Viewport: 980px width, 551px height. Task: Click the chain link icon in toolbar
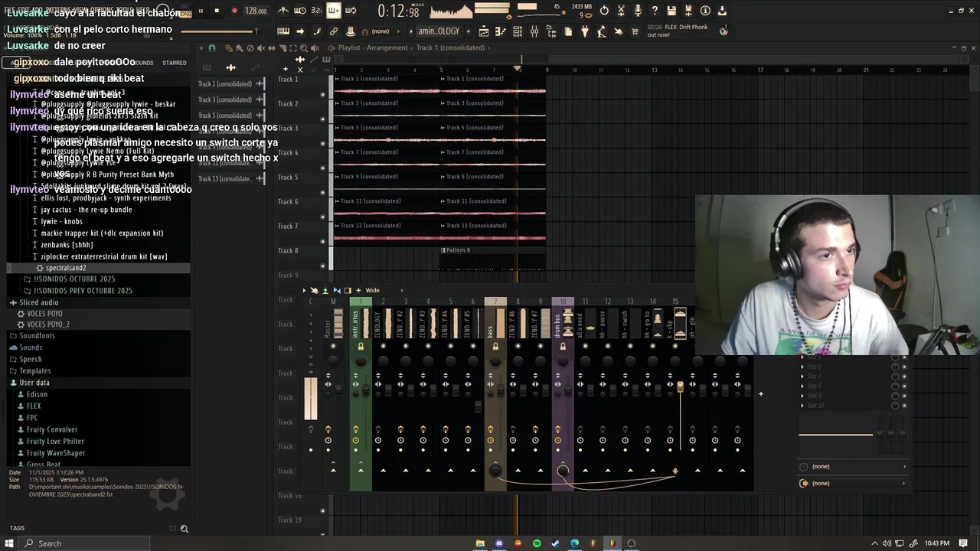[334, 31]
